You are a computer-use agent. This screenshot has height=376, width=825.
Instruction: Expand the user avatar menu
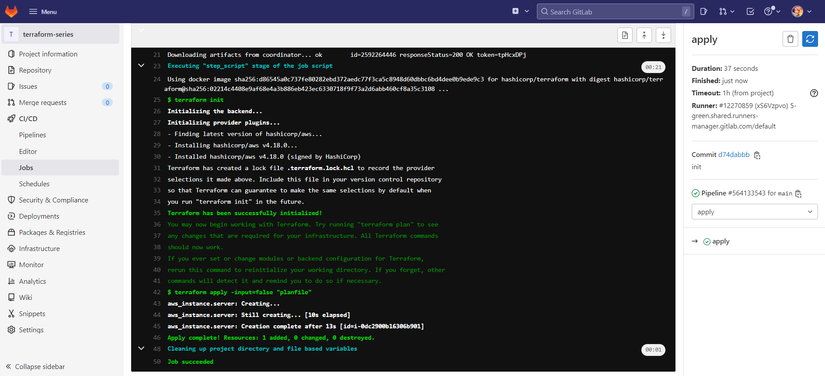[x=801, y=12]
